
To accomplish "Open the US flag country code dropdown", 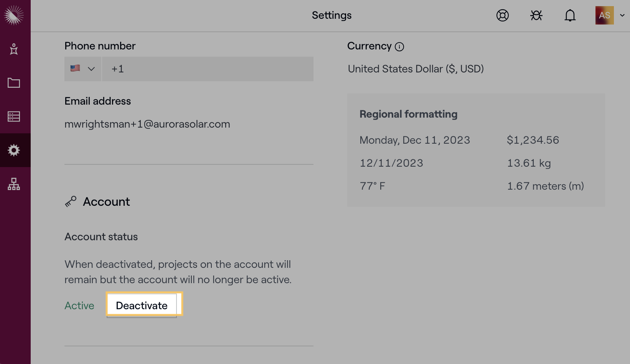I will [x=82, y=69].
